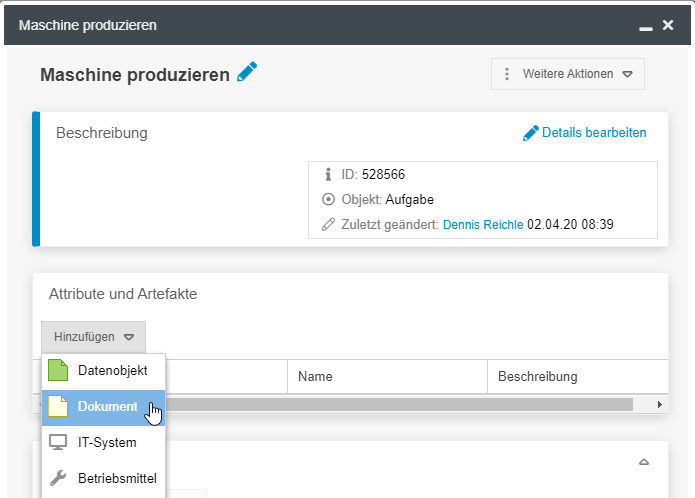695x498 pixels.
Task: Click the horizontal table scrollbar
Action: click(x=400, y=404)
